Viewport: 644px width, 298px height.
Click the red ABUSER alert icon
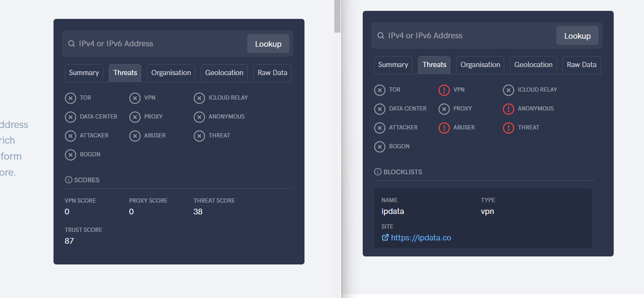tap(444, 128)
